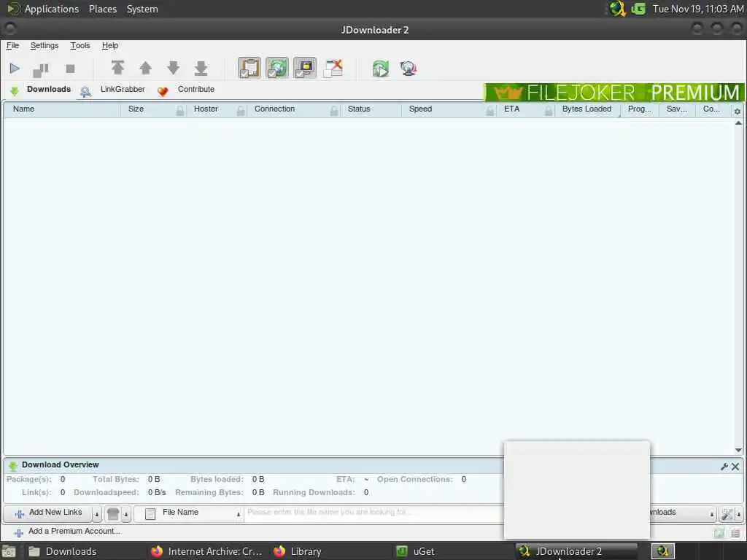The height and width of the screenshot is (560, 747).
Task: Expand the Add New Links dropdown arrow
Action: point(97,514)
